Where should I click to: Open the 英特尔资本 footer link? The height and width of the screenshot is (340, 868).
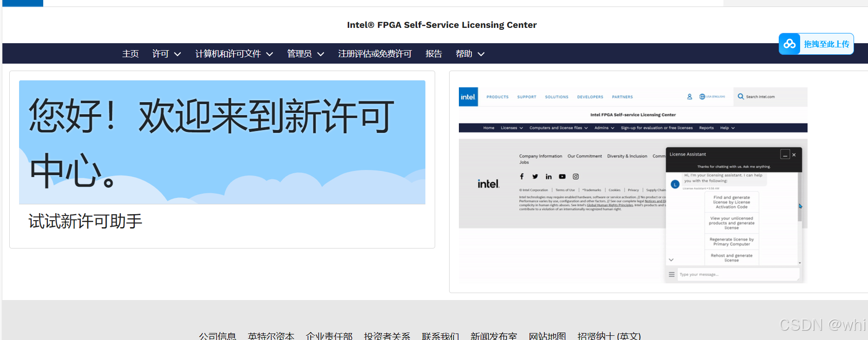[x=271, y=336]
